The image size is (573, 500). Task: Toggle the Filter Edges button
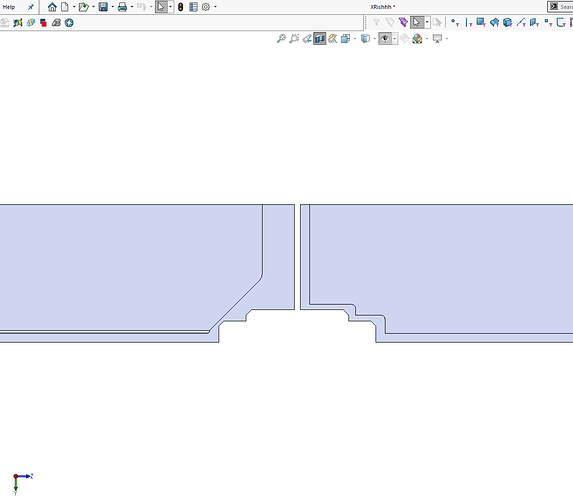[x=468, y=23]
